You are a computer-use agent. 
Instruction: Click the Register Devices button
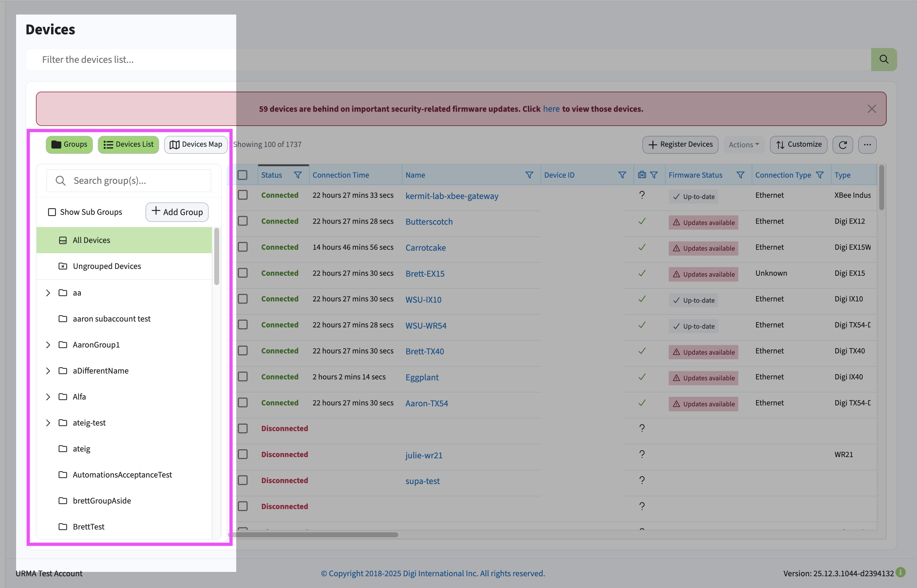[680, 145]
